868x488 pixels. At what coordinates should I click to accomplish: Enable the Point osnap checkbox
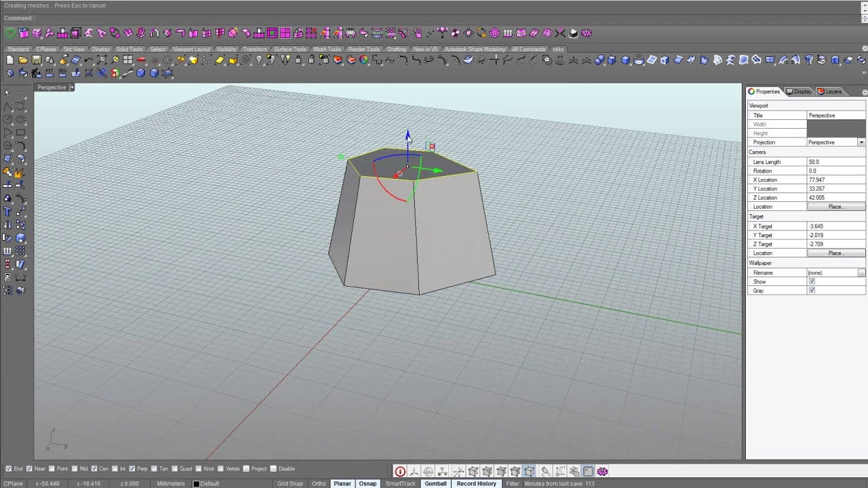point(53,468)
